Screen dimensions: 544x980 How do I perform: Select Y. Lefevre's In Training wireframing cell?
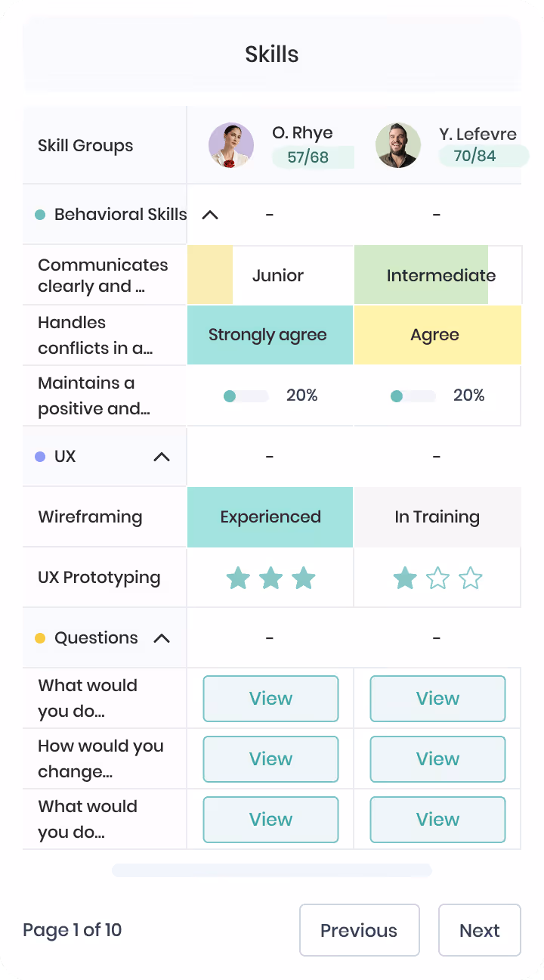437,517
